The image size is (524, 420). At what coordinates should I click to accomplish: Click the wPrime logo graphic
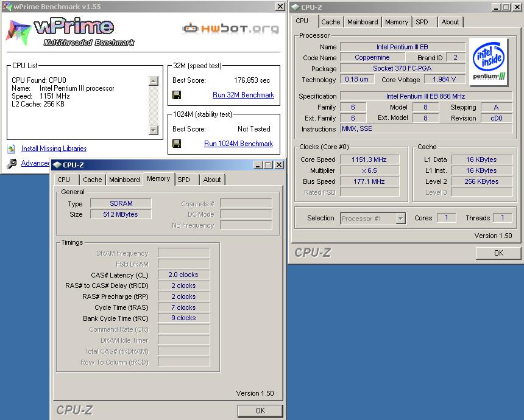70,32
